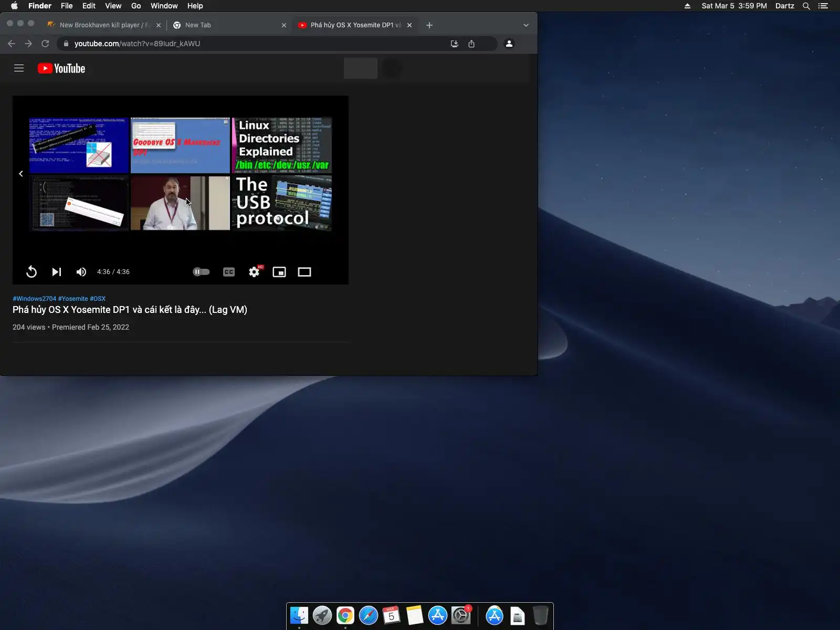Open the 'Linux Directories Explained' suggested video

coord(282,145)
